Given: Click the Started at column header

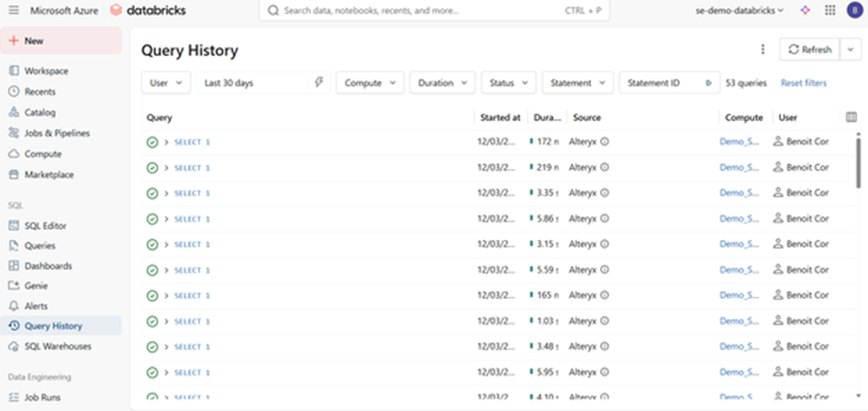Looking at the screenshot, I should click(x=501, y=117).
